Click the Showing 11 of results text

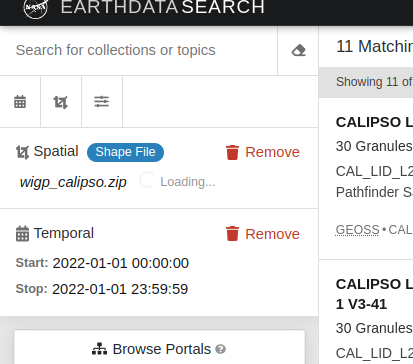(x=374, y=82)
